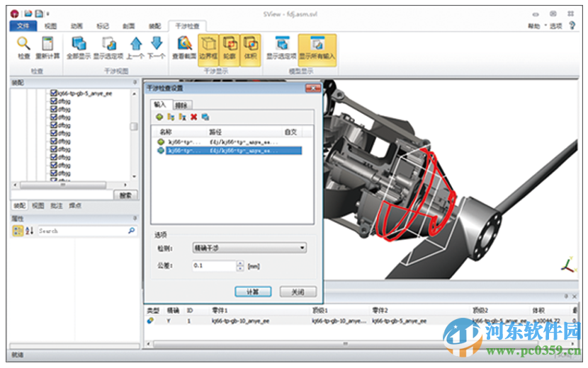Switch to the 视图 ribbon tab
The width and height of the screenshot is (588, 368).
pos(50,26)
